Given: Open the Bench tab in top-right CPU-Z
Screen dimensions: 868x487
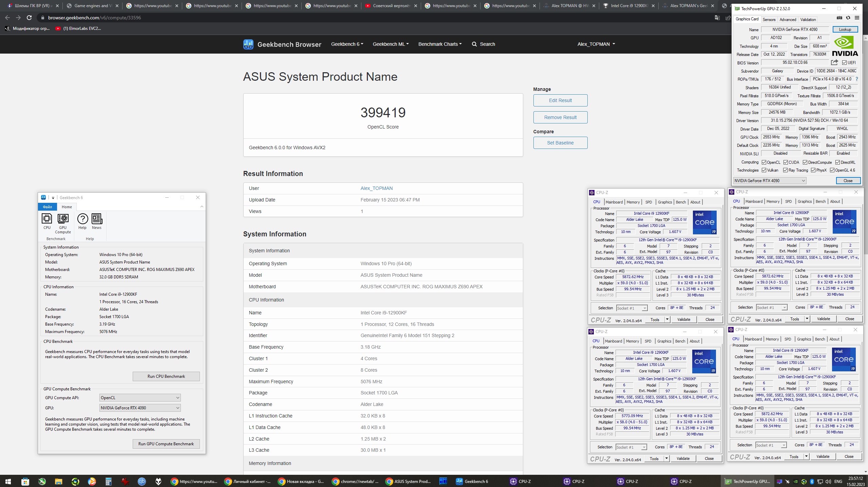Looking at the screenshot, I should pyautogui.click(x=820, y=201).
